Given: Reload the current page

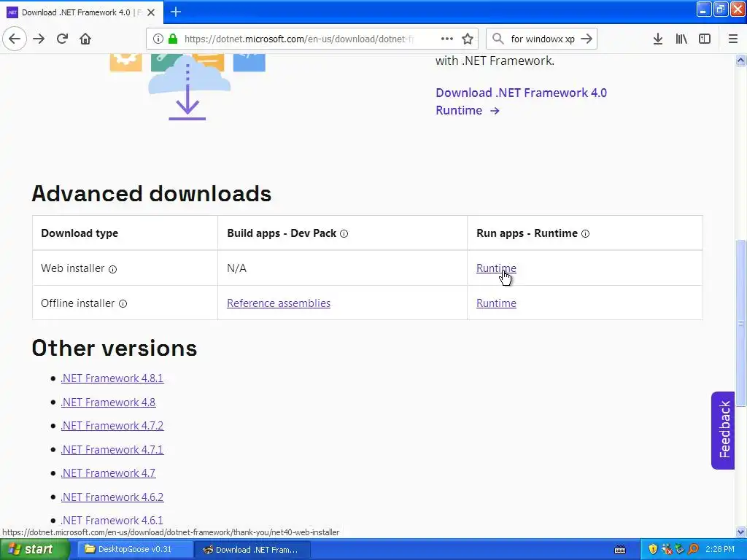Looking at the screenshot, I should (63, 39).
